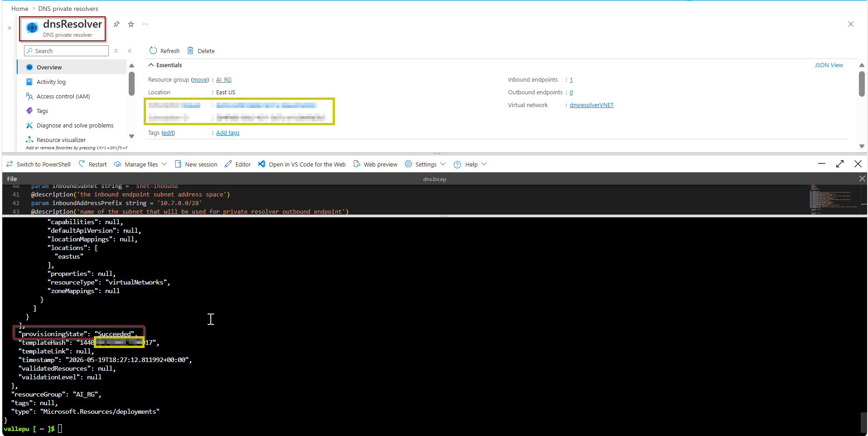The height and width of the screenshot is (436, 868).
Task: Add dnsResolver to favorites with the star
Action: (131, 24)
